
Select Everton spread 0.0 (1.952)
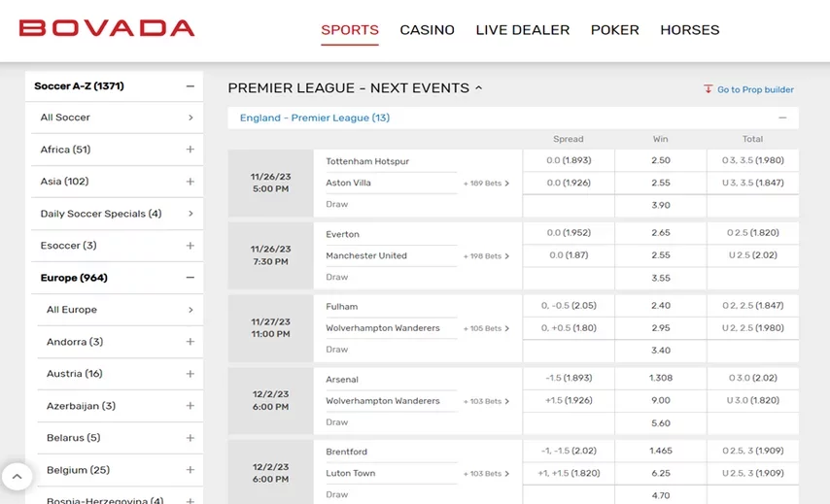pos(569,233)
